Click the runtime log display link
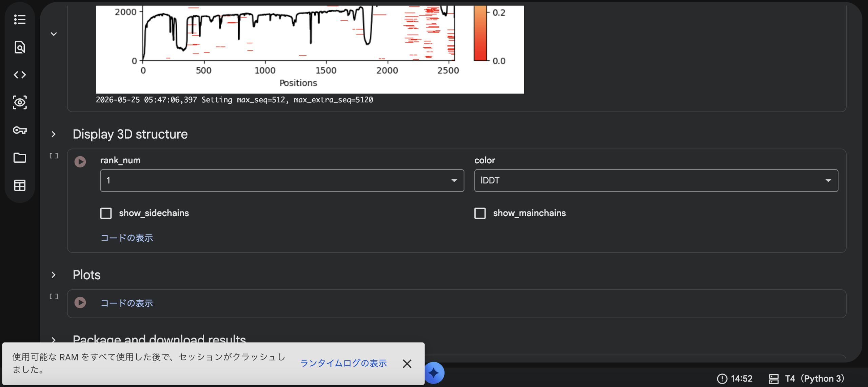This screenshot has height=387, width=868. pyautogui.click(x=343, y=363)
